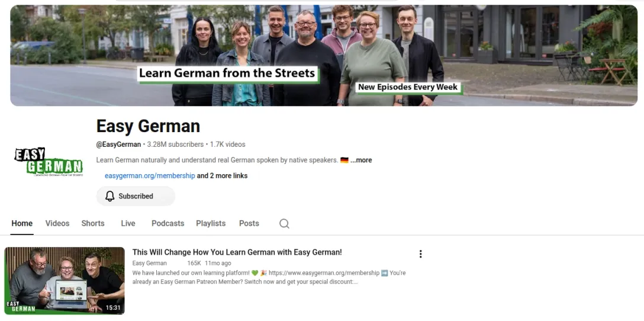Image resolution: width=644 pixels, height=321 pixels.
Task: Open easygerman.org/membership link
Action: point(150,176)
